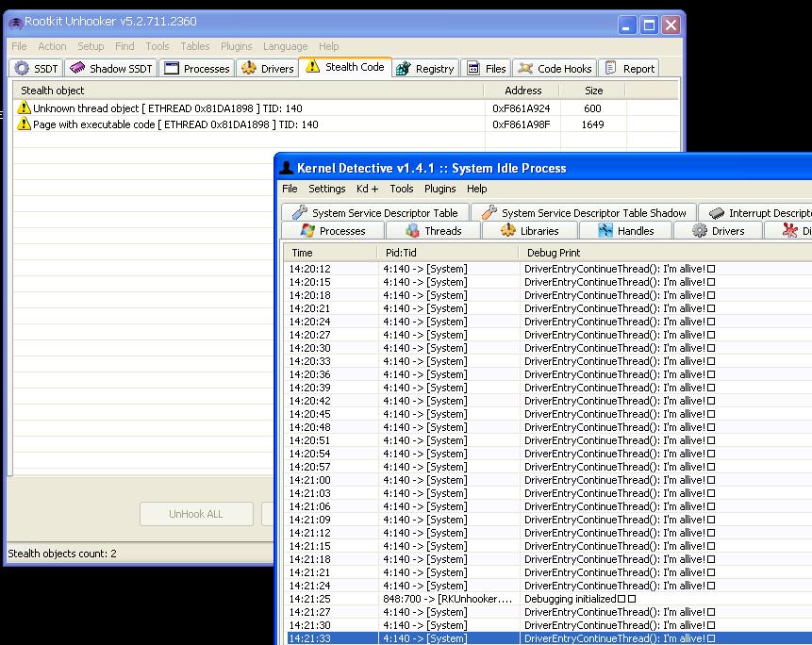The height and width of the screenshot is (645, 812).
Task: Click the Code Hooks tab icon
Action: pos(525,68)
